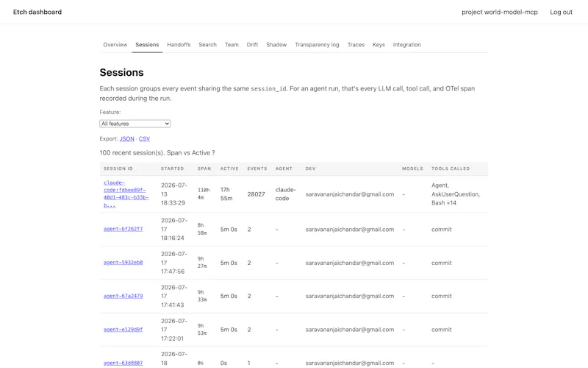Click the 110h 4m span value
Viewport: 588px width, 368px height.
204,194
